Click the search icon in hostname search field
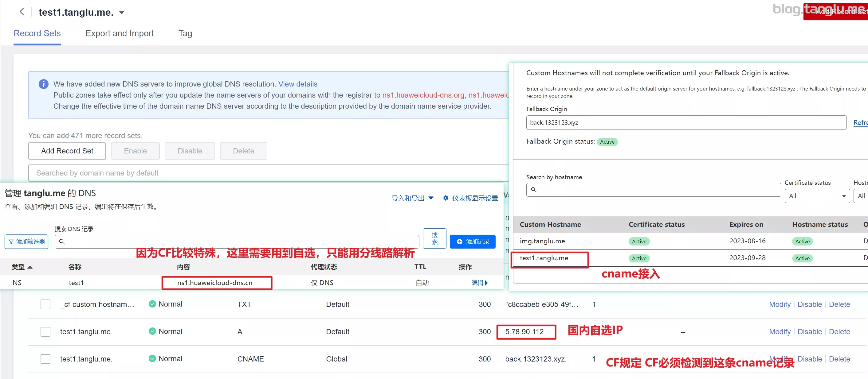 [534, 190]
